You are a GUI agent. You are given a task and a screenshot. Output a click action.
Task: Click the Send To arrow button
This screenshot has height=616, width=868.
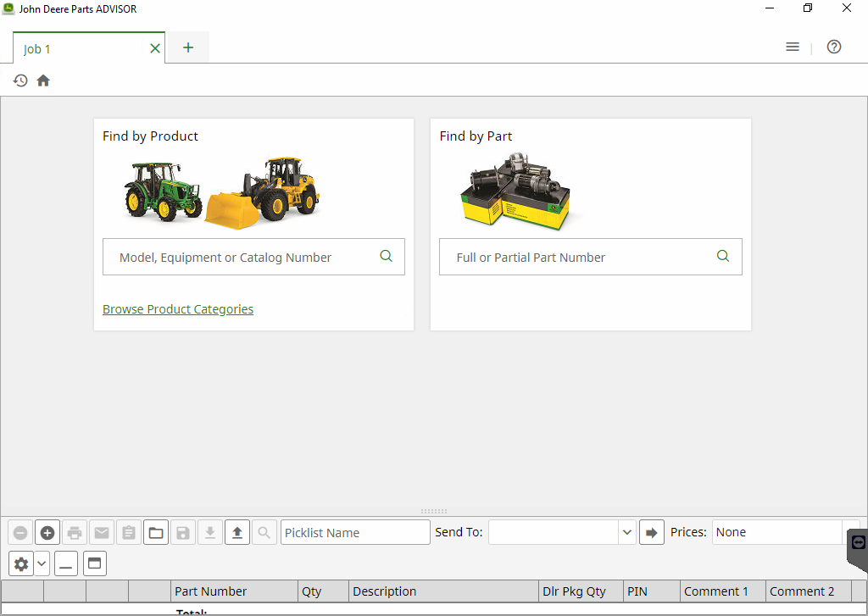651,533
